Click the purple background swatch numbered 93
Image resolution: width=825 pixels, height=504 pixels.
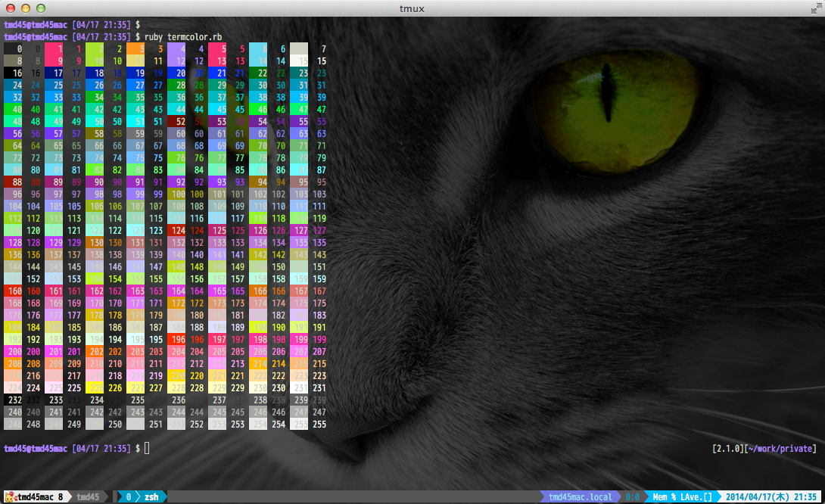click(x=217, y=182)
